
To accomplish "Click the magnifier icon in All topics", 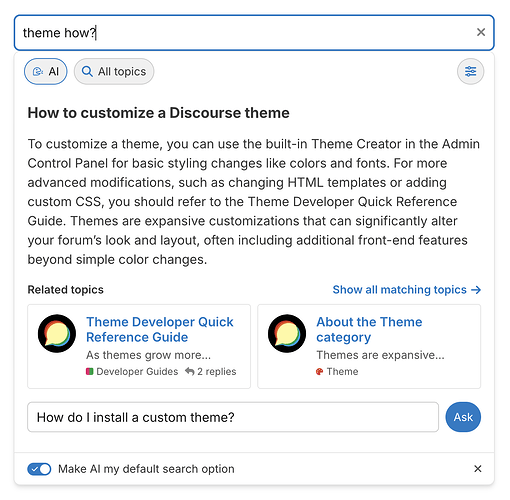I will 87,71.
